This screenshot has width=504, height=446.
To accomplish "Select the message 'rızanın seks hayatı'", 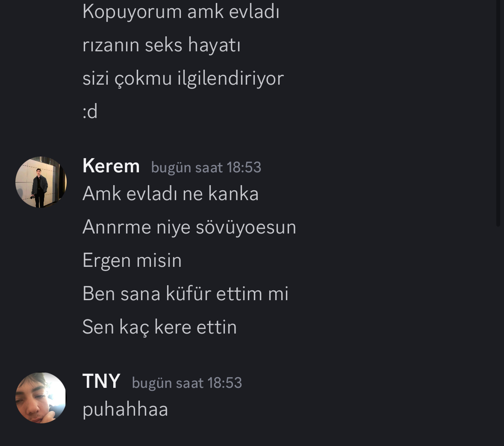I will [x=161, y=45].
